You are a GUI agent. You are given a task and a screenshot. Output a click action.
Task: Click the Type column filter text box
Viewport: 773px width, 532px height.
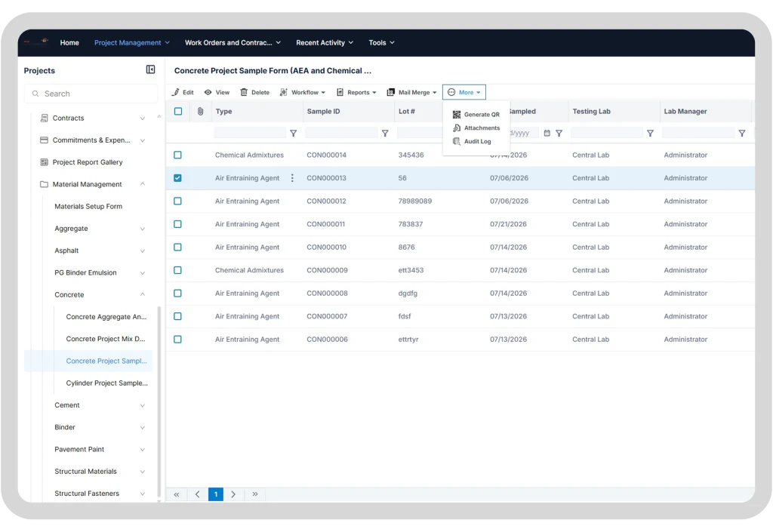click(250, 133)
